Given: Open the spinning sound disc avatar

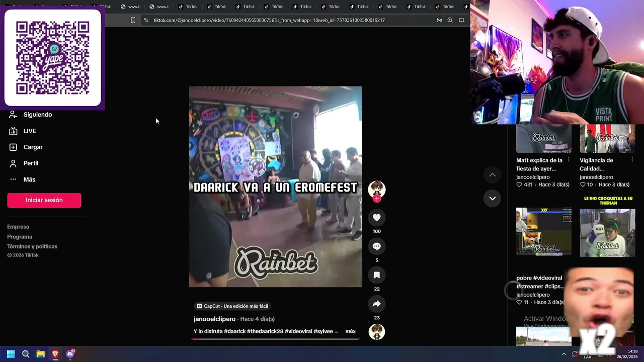Looking at the screenshot, I should coord(376,332).
